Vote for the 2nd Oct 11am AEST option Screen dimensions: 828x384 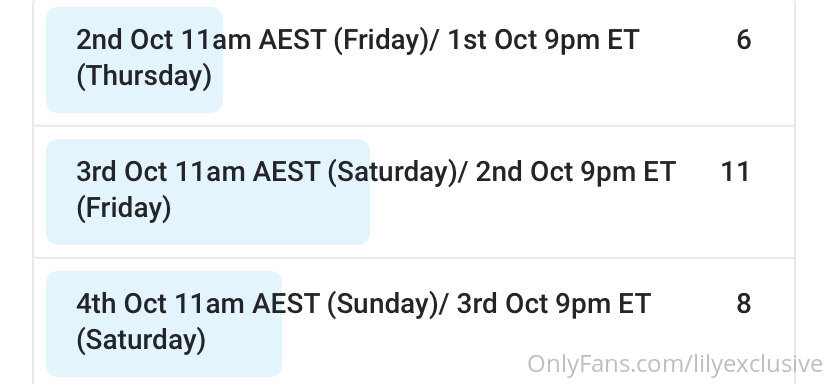click(x=413, y=60)
